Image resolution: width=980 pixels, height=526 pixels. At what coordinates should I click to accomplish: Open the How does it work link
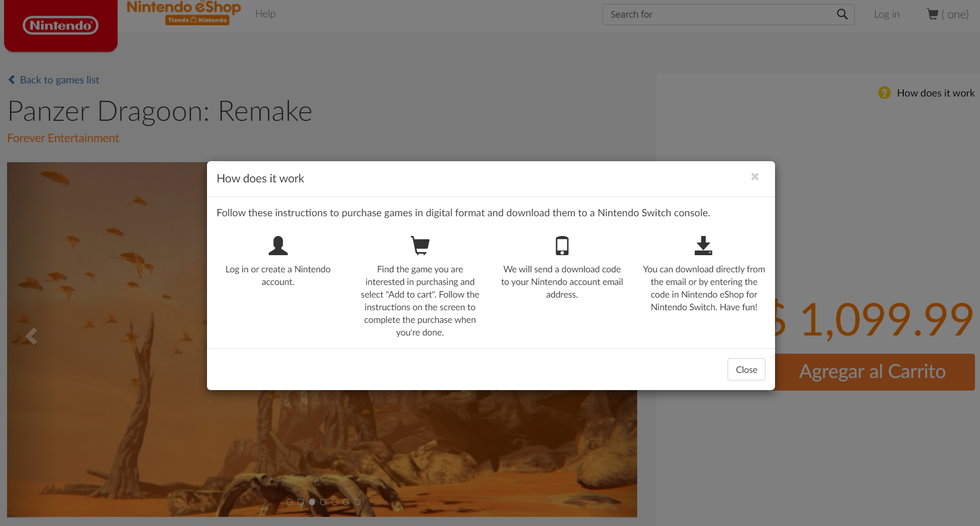(x=936, y=93)
